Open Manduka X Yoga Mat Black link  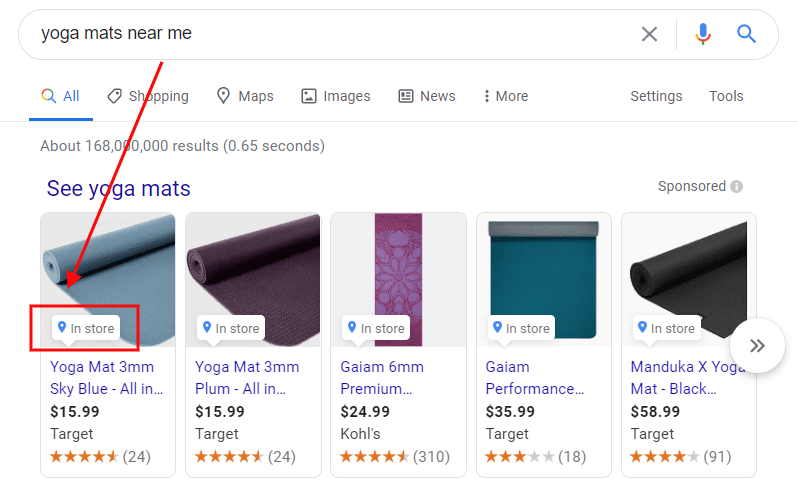687,378
